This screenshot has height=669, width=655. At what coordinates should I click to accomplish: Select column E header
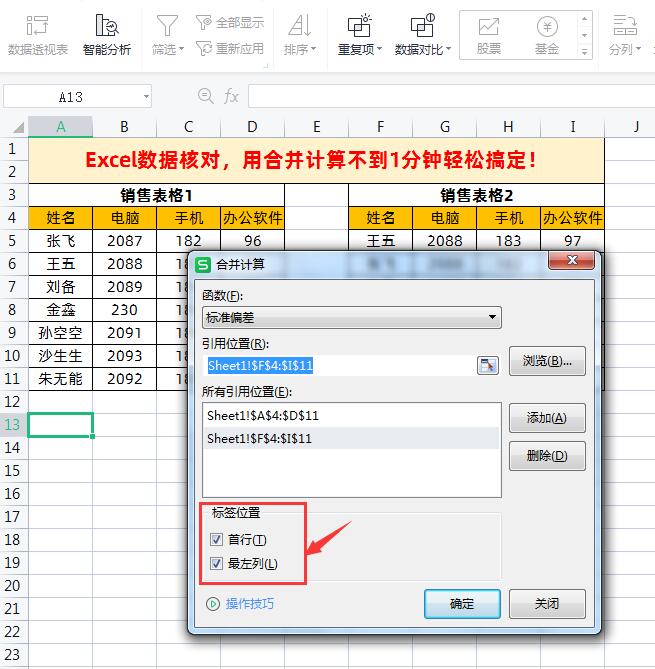pyautogui.click(x=316, y=127)
